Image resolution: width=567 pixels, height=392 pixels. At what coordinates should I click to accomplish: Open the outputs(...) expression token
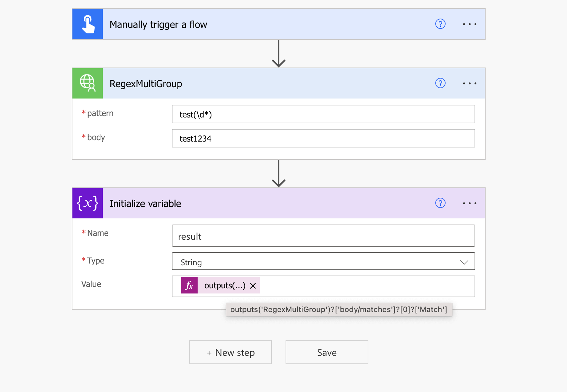(225, 286)
